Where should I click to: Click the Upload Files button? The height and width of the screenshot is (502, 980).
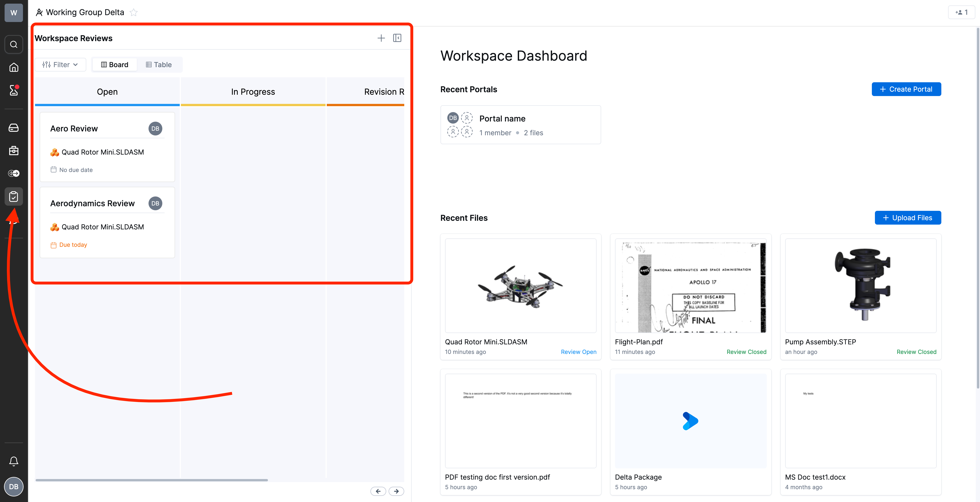[x=908, y=218]
